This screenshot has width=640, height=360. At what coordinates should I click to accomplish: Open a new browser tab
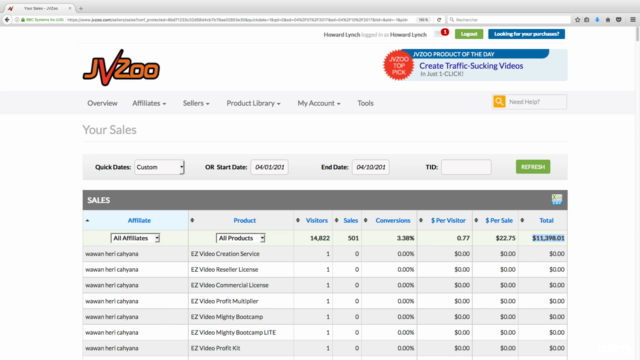pos(81,8)
